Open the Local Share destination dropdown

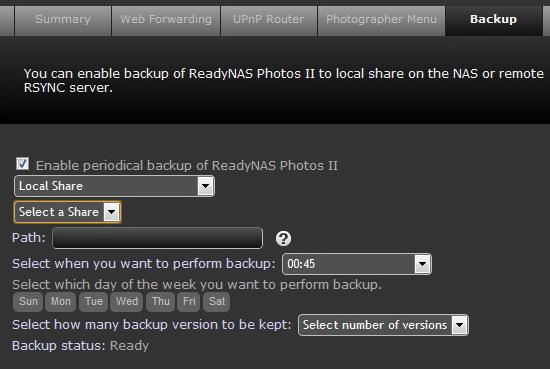114,186
